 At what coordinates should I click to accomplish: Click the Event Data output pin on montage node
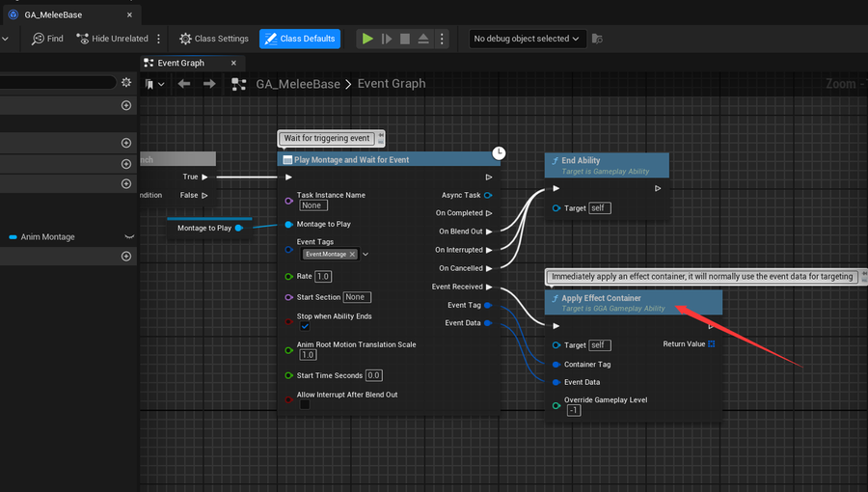pos(488,323)
